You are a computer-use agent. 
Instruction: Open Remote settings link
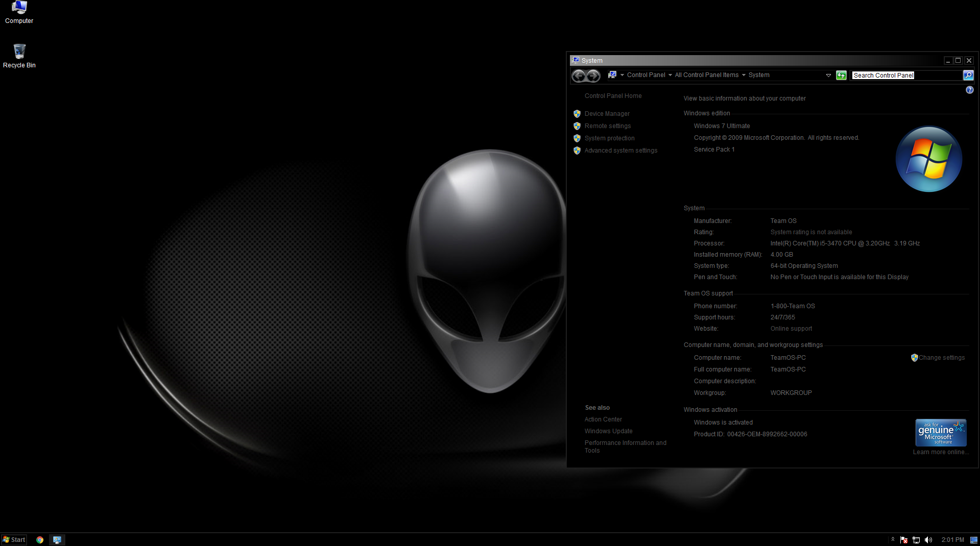[x=607, y=126]
